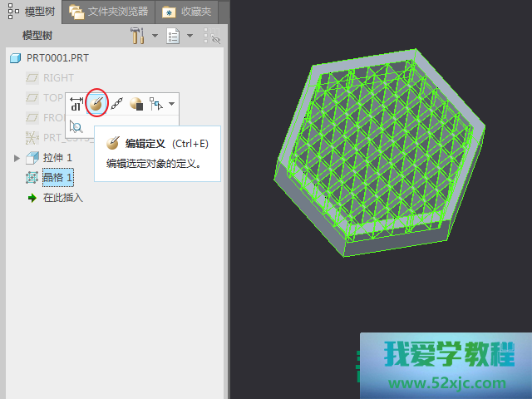
Task: Switch to the 文件夹浏览器 tab
Action: 108,12
